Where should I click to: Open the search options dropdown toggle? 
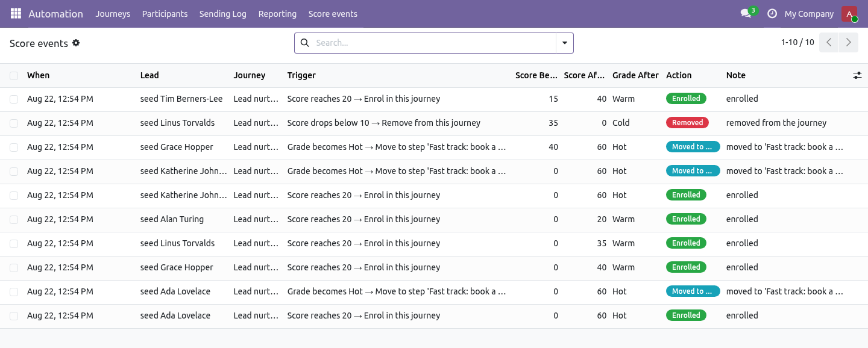pyautogui.click(x=564, y=43)
